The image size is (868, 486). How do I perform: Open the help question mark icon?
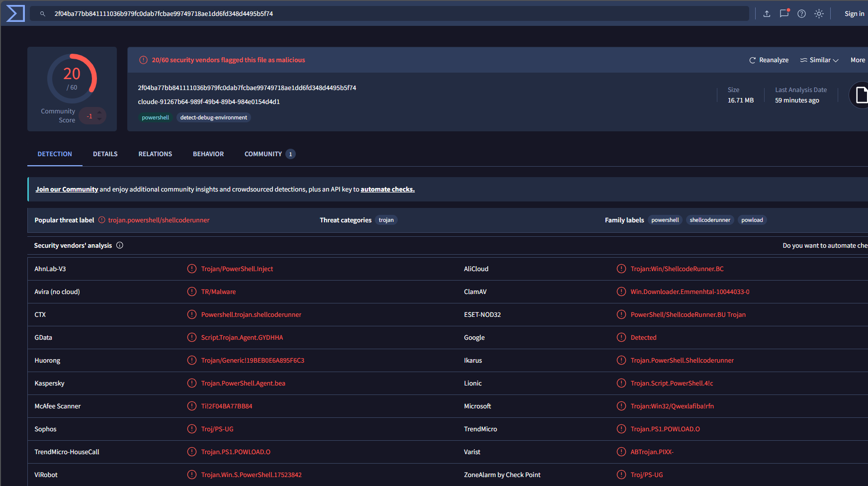click(801, 14)
